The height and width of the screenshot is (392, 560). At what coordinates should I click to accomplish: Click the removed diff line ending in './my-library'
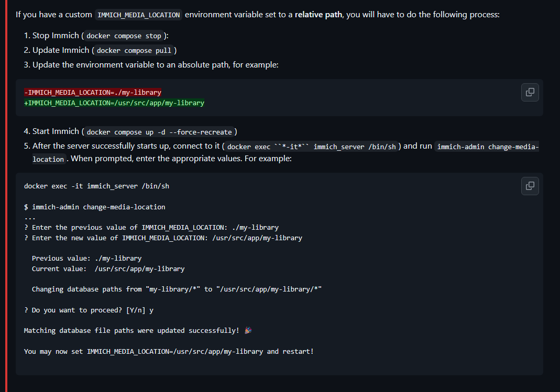click(93, 93)
